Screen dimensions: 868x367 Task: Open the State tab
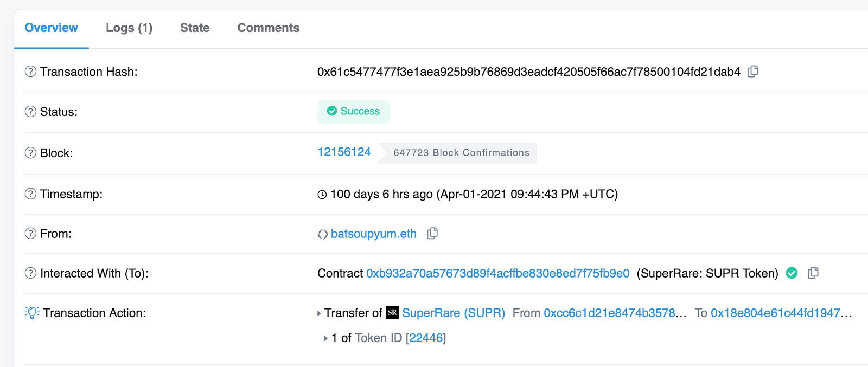coord(195,28)
